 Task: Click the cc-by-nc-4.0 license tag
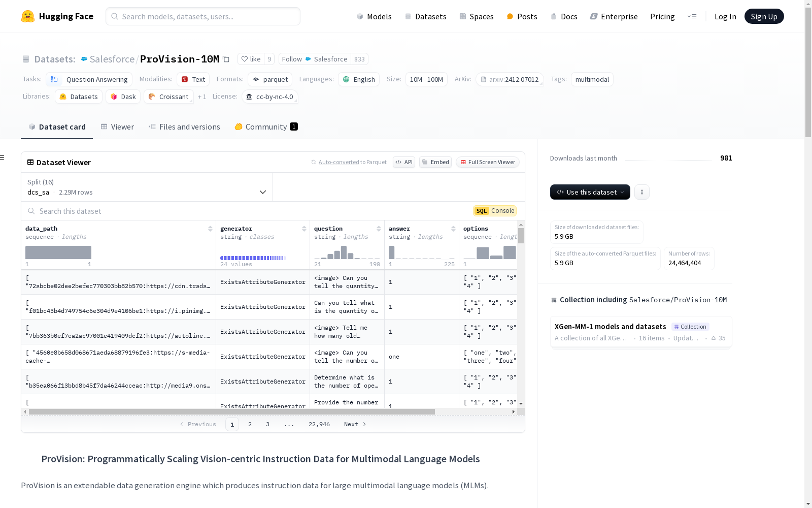269,97
